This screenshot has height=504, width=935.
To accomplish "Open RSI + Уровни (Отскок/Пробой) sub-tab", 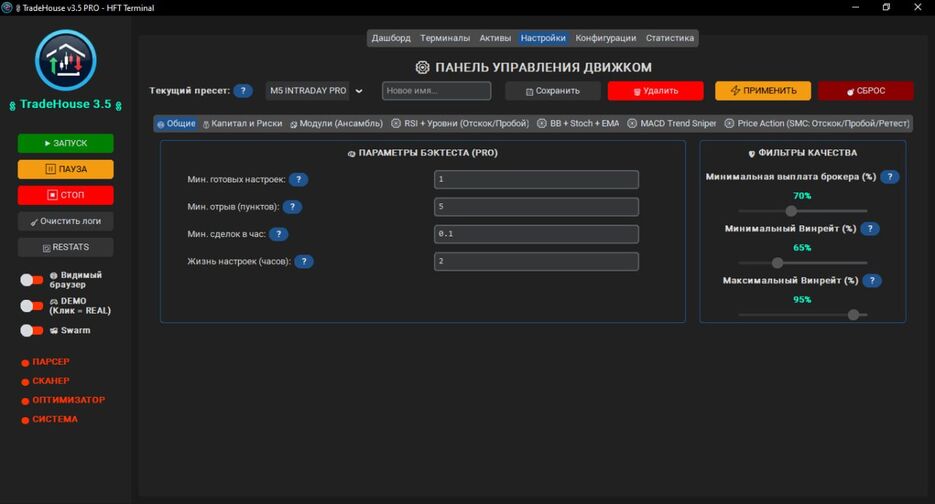I will [460, 123].
